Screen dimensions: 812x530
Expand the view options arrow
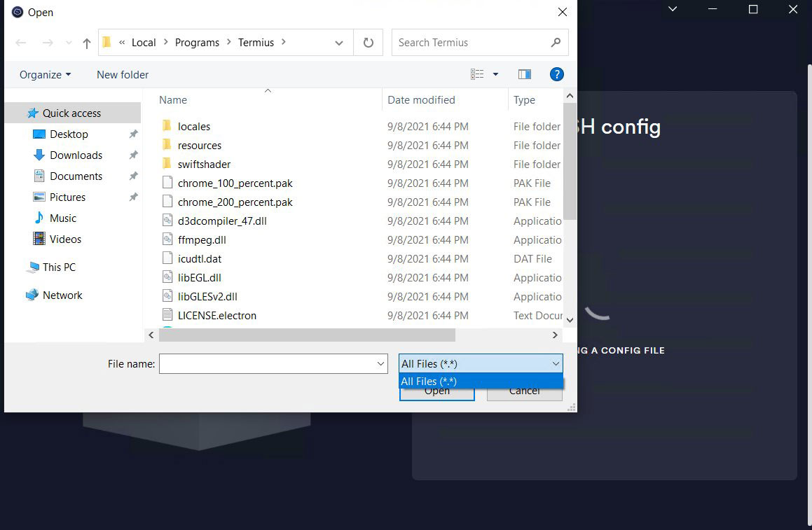495,74
